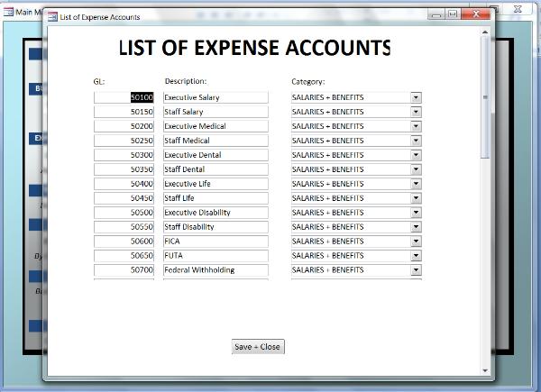Viewport: 541px width, 392px height.
Task: Click the FUTA description field
Action: click(x=215, y=256)
